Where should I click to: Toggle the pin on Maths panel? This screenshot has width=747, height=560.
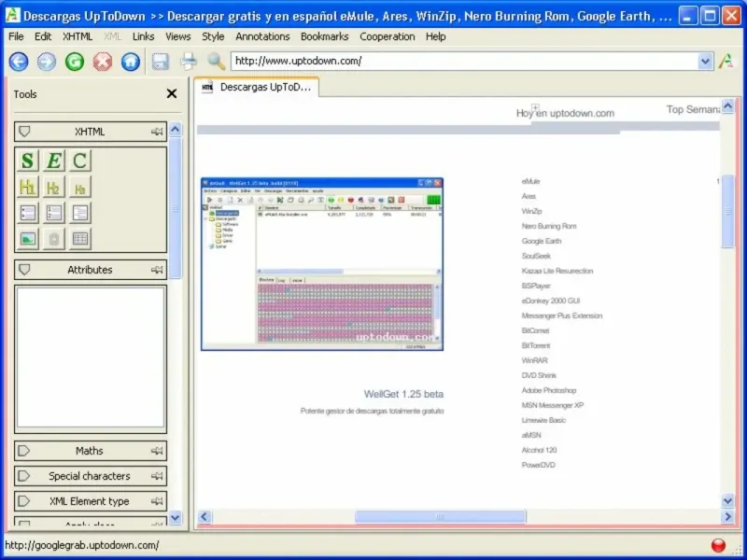[157, 451]
